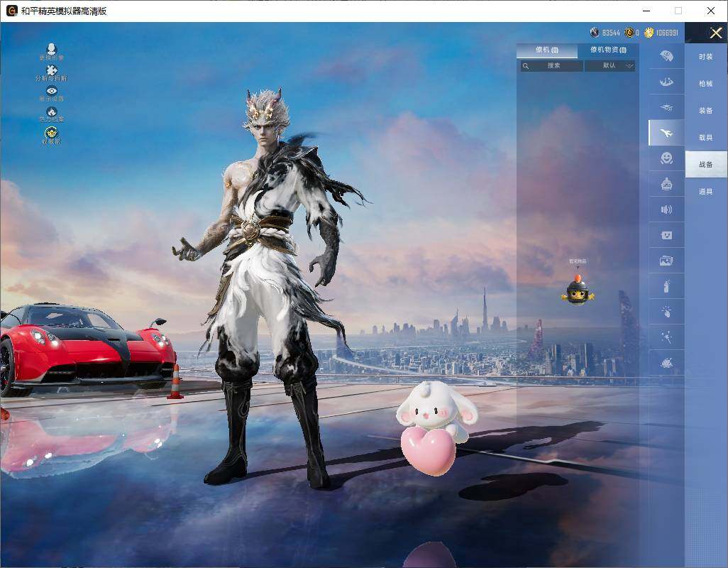Open 道具 items tab

[706, 192]
